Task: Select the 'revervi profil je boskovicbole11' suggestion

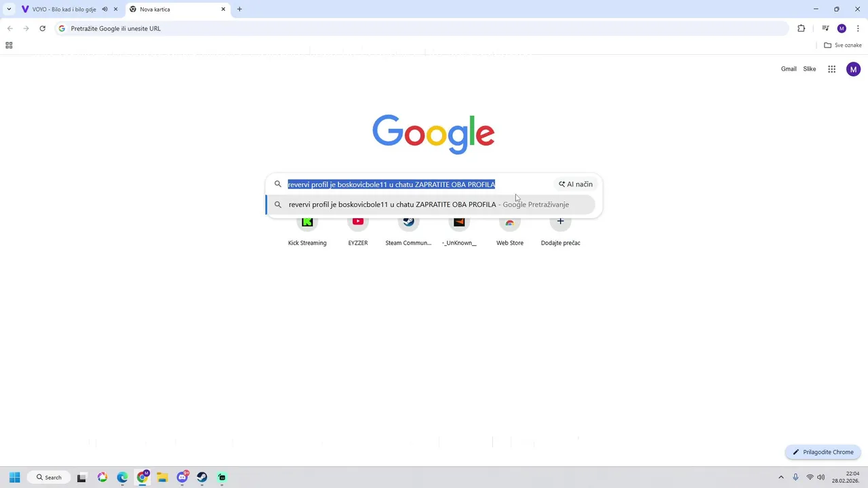Action: coord(431,205)
